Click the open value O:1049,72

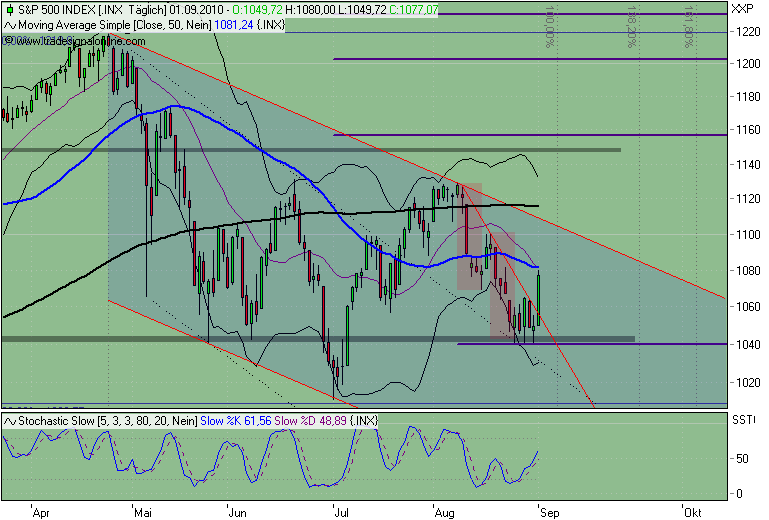coord(257,10)
